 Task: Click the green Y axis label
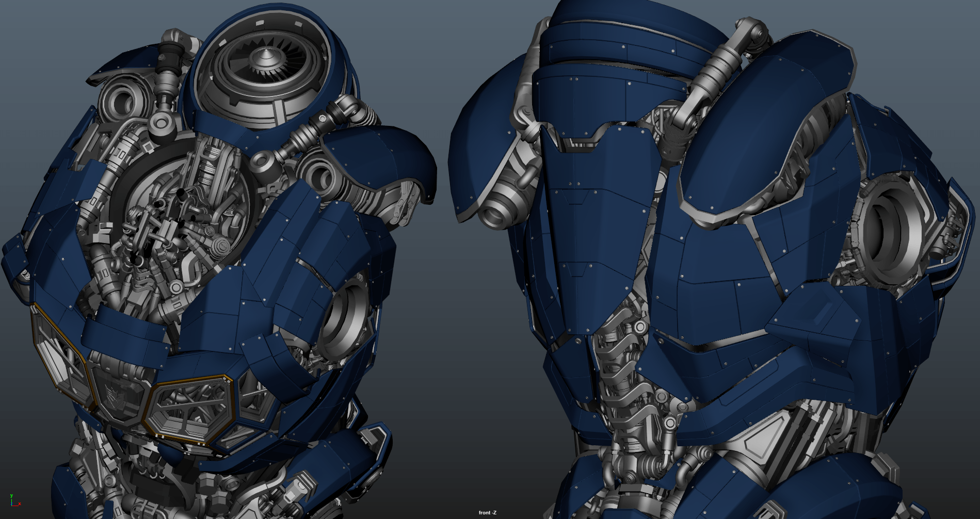click(x=11, y=496)
